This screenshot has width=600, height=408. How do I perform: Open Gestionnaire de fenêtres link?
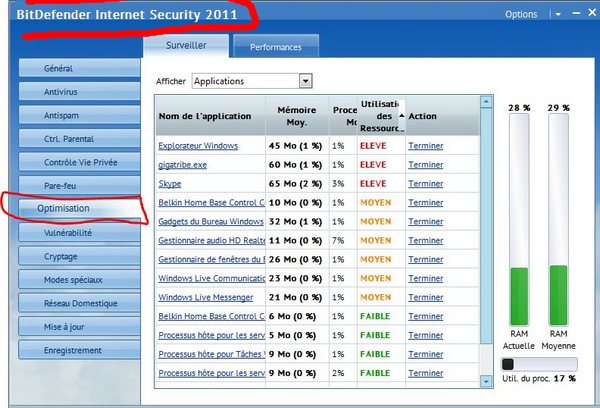pyautogui.click(x=212, y=259)
